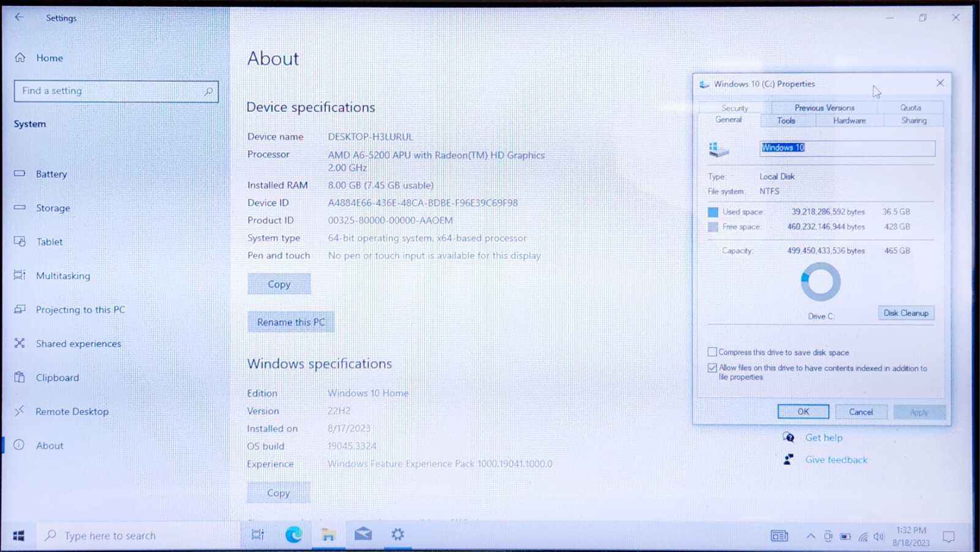Open the battery status tray icon
The image size is (980, 552).
845,537
